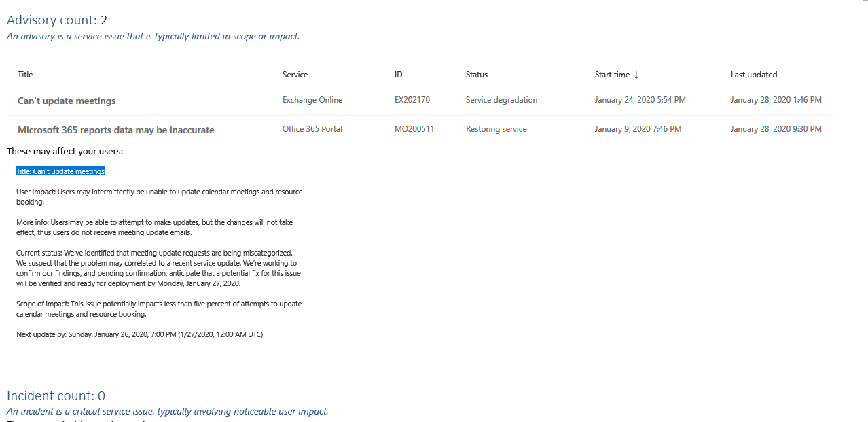The width and height of the screenshot is (868, 422).
Task: Sort by the Last updated column
Action: click(754, 75)
